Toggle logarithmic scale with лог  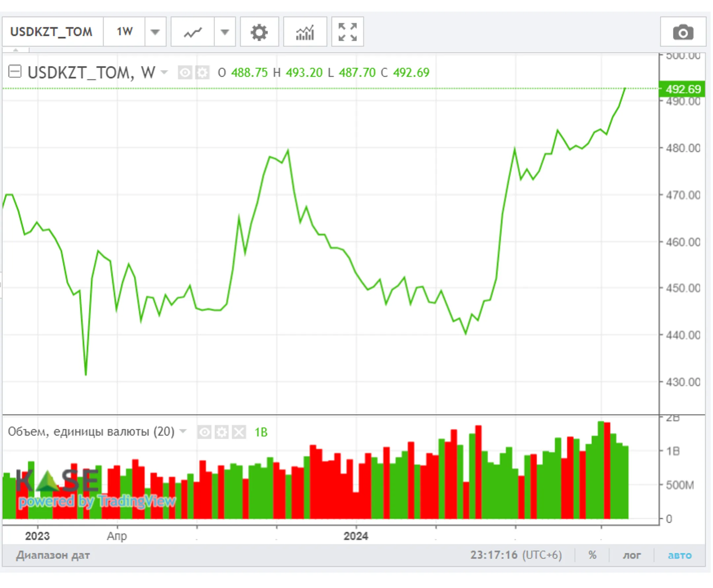pos(632,555)
